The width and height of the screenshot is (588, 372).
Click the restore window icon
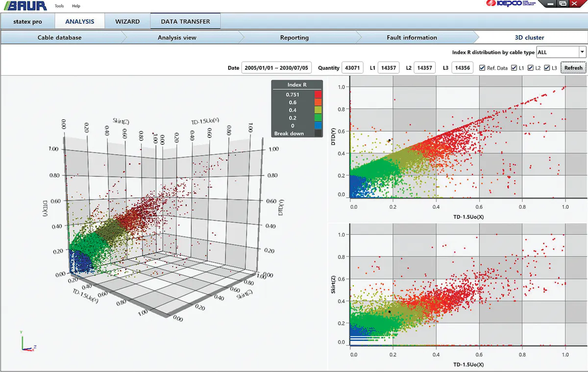pos(563,3)
